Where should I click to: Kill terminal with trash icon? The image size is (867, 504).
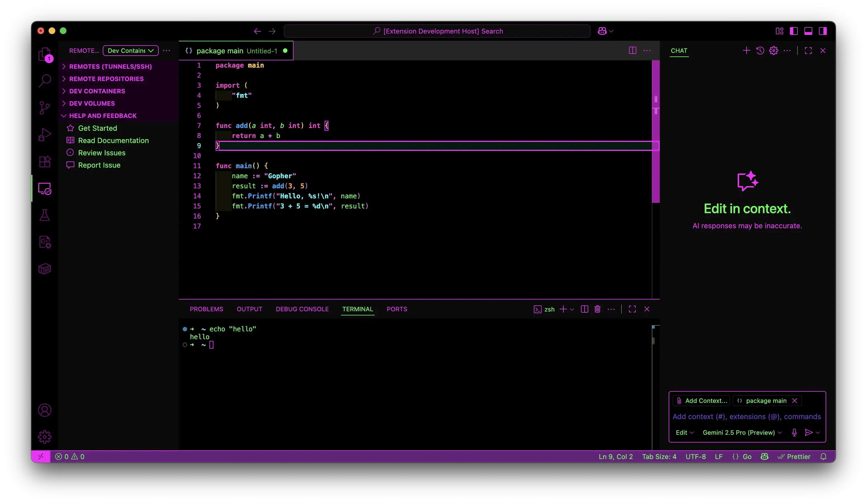(x=597, y=309)
